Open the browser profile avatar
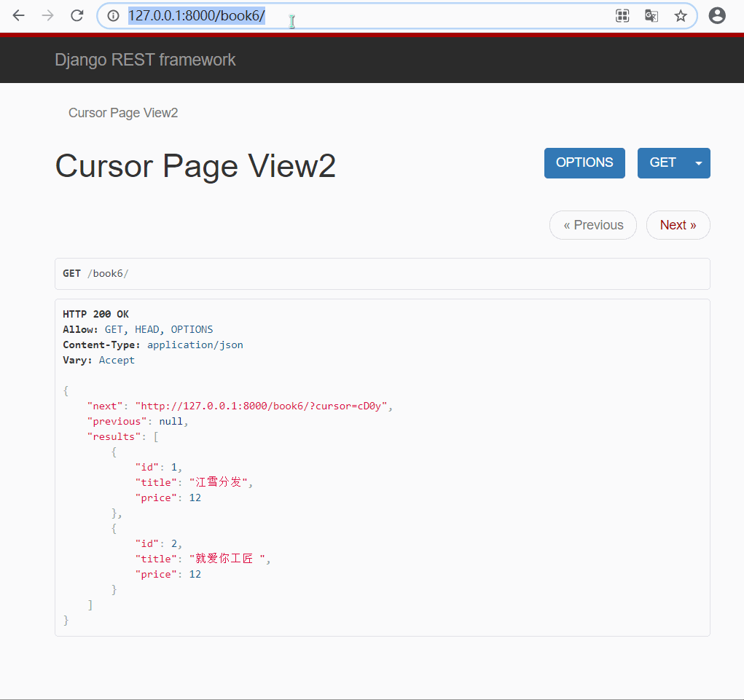The height and width of the screenshot is (700, 744). pos(717,16)
